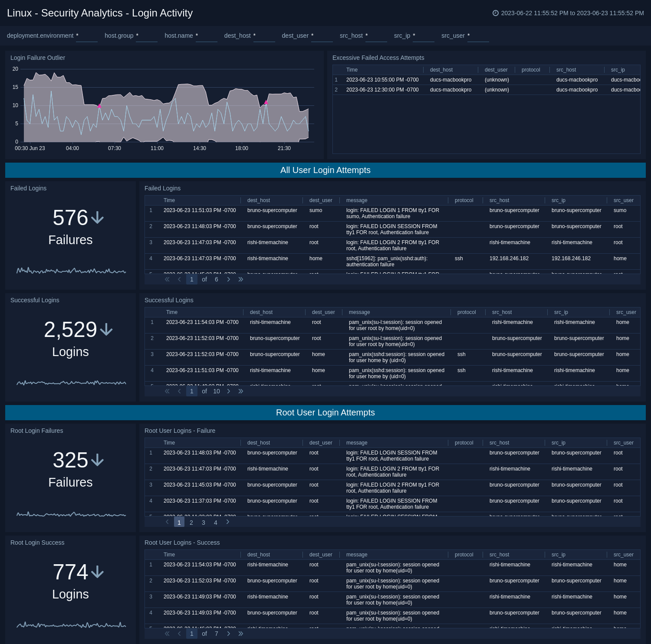
Task: Select the 12:30:00 PM row in Excessive Failed Access Attempts
Action: click(x=487, y=90)
